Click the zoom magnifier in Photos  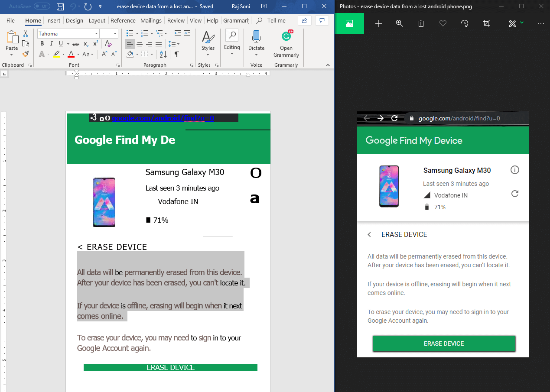pyautogui.click(x=400, y=23)
